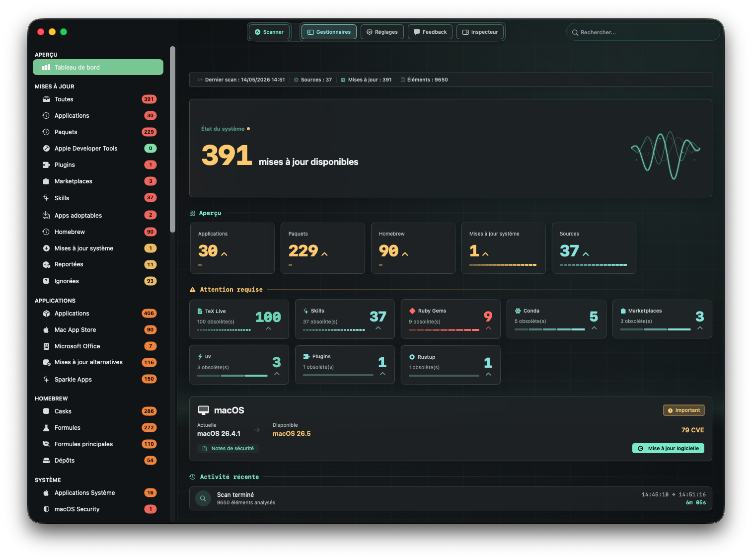This screenshot has height=560, width=752.
Task: Expand the TeX Live card chevron
Action: click(x=269, y=328)
